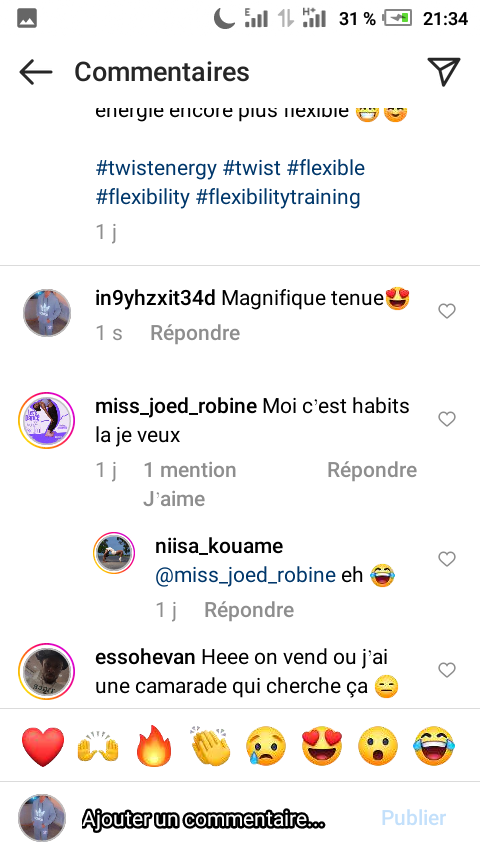Insert the heart-eyes emoji reaction
Image resolution: width=480 pixels, height=854 pixels.
click(x=322, y=747)
